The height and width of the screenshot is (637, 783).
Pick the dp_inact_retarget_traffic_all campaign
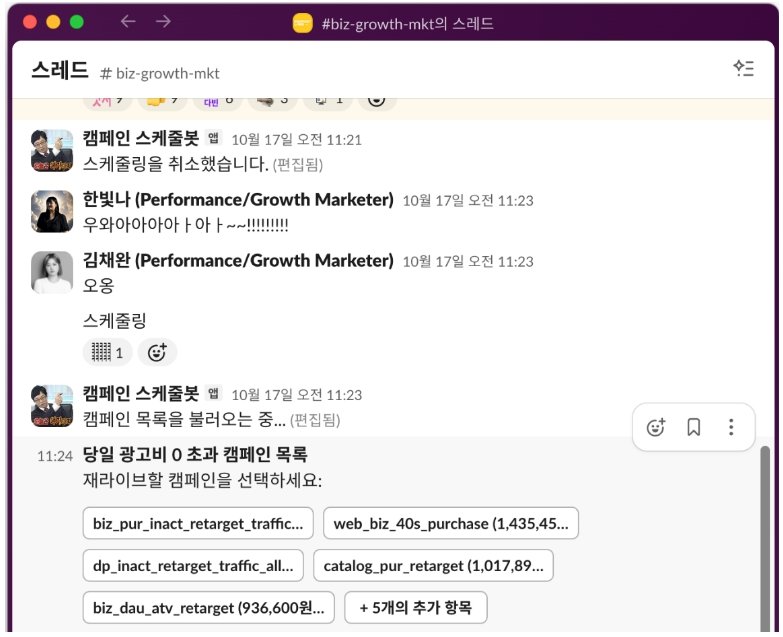(193, 565)
